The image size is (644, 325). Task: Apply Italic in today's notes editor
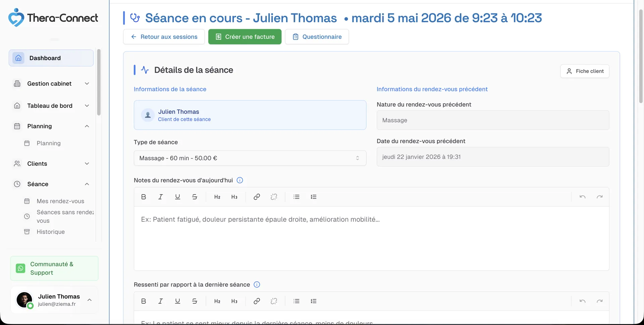click(160, 197)
